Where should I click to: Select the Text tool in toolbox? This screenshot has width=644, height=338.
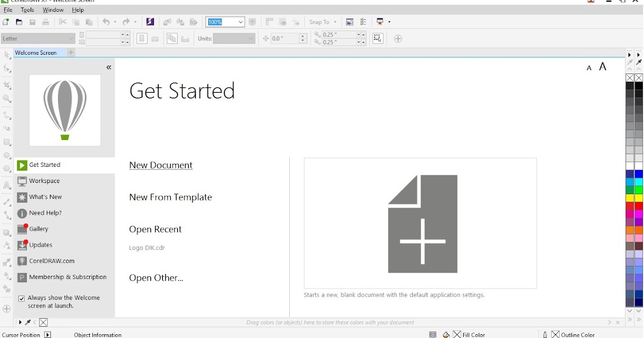(7, 186)
